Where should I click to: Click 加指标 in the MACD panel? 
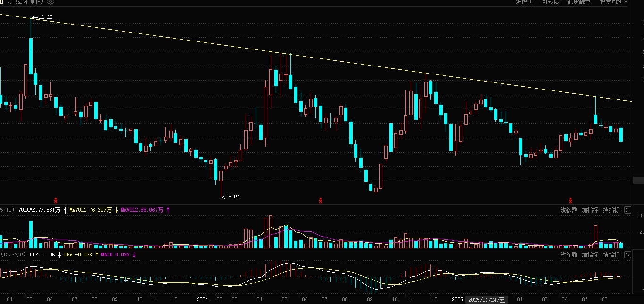[590, 255]
